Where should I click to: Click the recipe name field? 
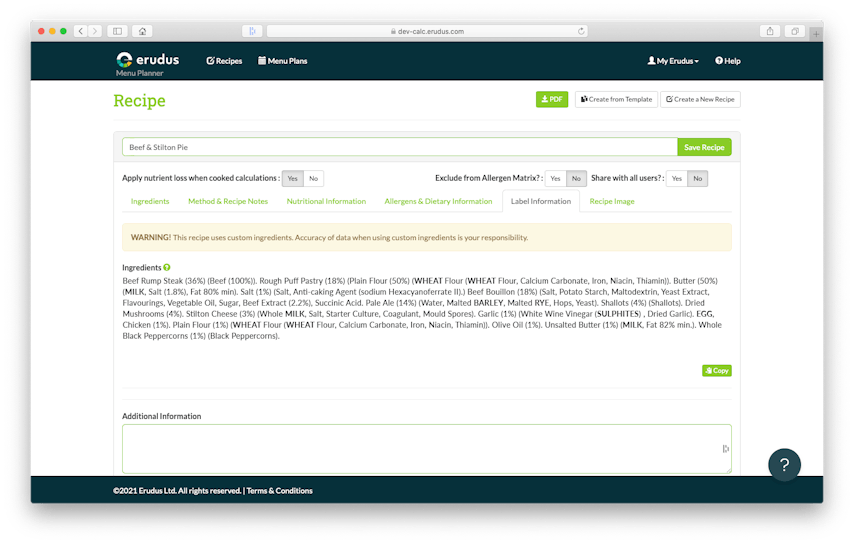[400, 147]
